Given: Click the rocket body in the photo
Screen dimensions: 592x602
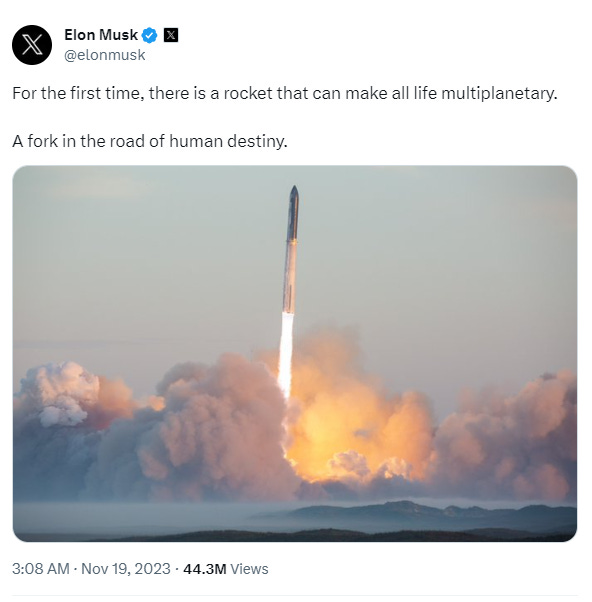Looking at the screenshot, I should [290, 250].
